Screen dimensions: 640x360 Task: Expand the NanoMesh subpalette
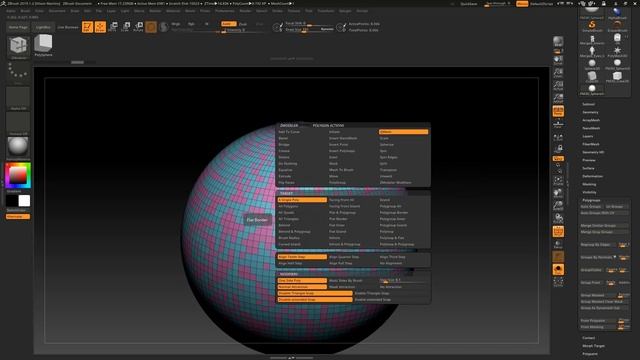click(x=591, y=128)
